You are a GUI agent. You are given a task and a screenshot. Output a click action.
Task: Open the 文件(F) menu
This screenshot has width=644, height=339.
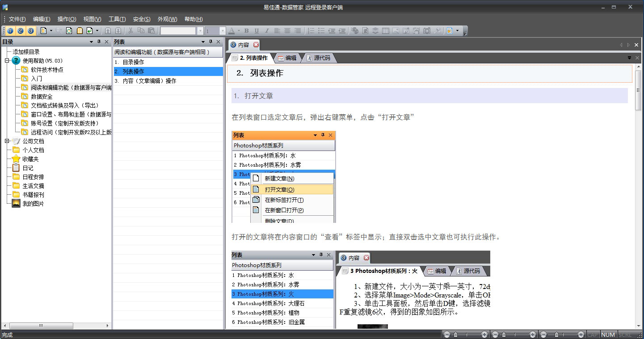(x=17, y=19)
